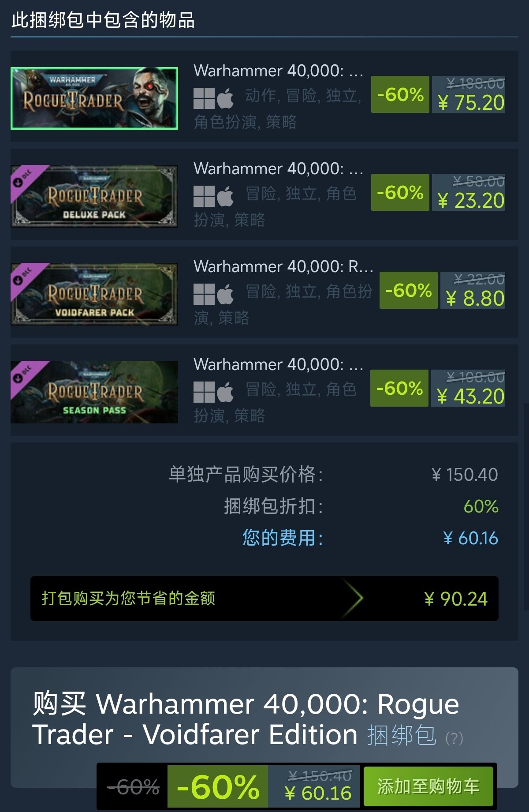Add Voidfarer Edition bundle to cart
The height and width of the screenshot is (812, 529).
(428, 786)
